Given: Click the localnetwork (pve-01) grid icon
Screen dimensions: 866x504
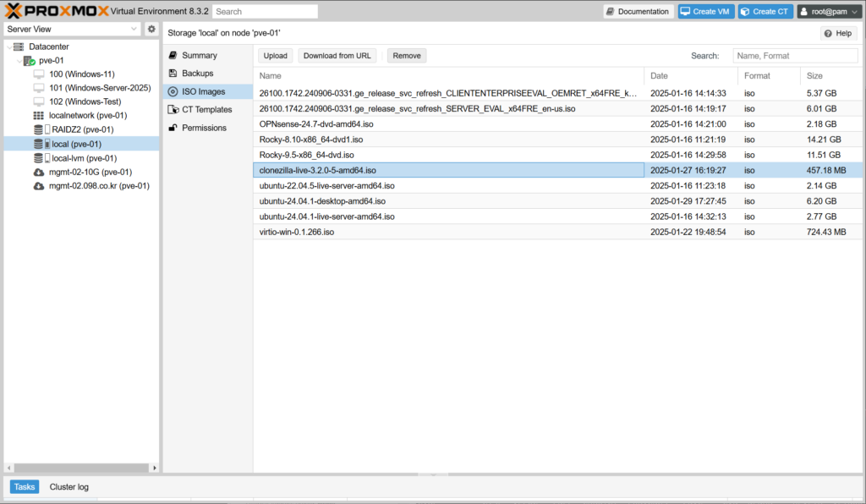Looking at the screenshot, I should tap(39, 116).
